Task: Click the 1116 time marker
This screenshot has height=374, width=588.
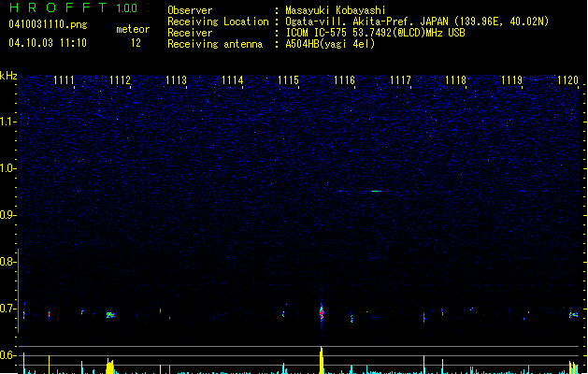Action: point(344,80)
